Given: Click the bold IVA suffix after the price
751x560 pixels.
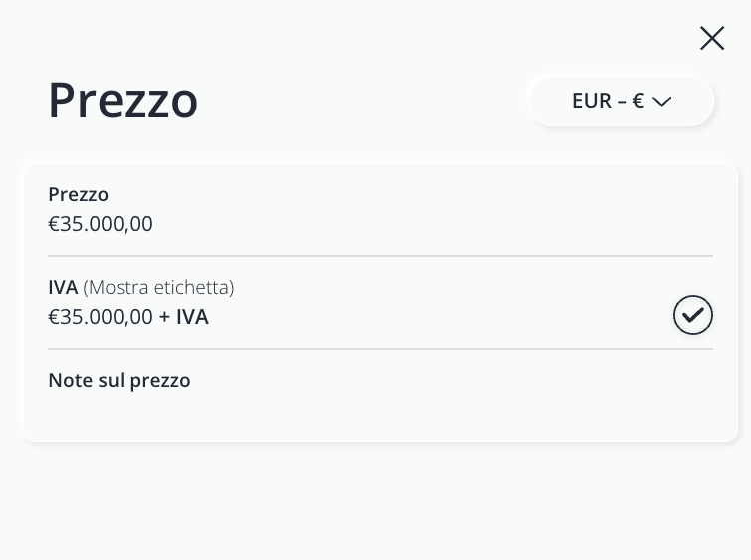Looking at the screenshot, I should click(x=192, y=317).
